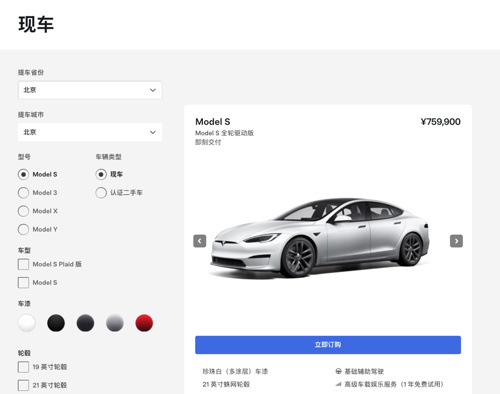This screenshot has height=394, width=500.
Task: Open the pickup city dropdown
Action: coord(90,132)
